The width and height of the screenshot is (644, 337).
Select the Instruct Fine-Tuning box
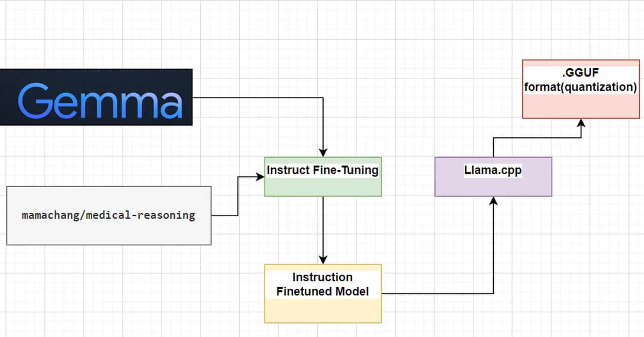(x=323, y=177)
